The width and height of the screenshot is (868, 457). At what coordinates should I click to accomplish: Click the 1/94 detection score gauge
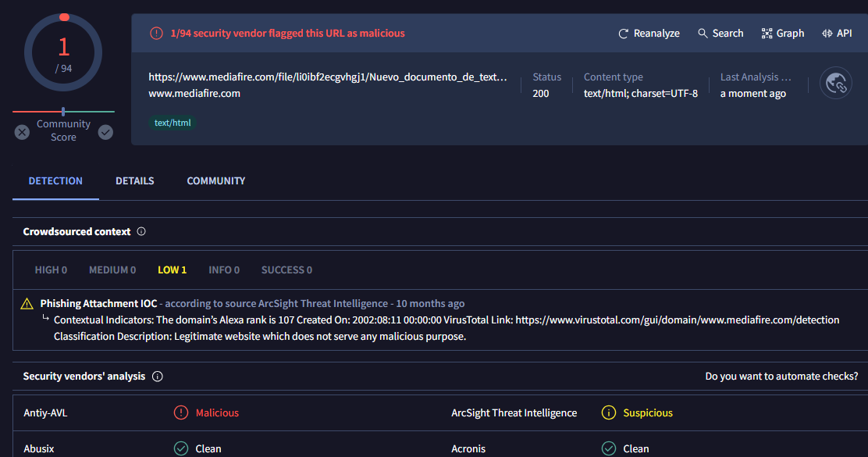63,52
